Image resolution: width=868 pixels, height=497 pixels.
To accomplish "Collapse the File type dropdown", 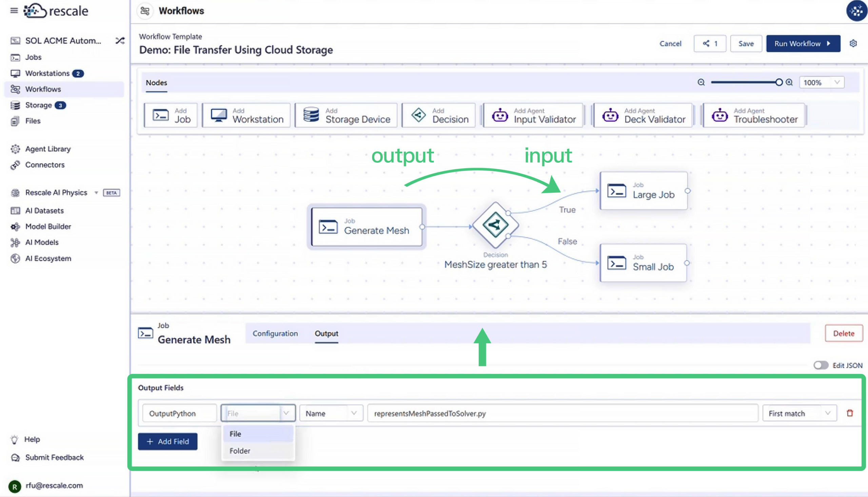I will [x=258, y=413].
